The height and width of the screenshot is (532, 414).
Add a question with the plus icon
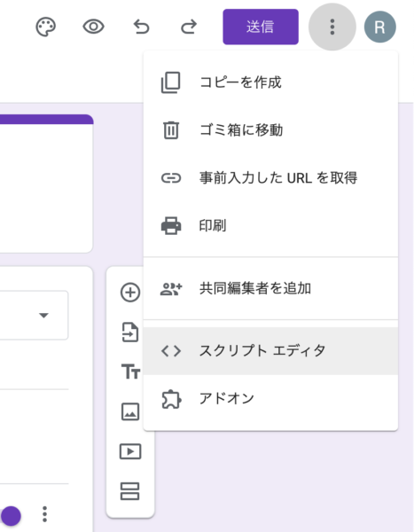click(130, 292)
